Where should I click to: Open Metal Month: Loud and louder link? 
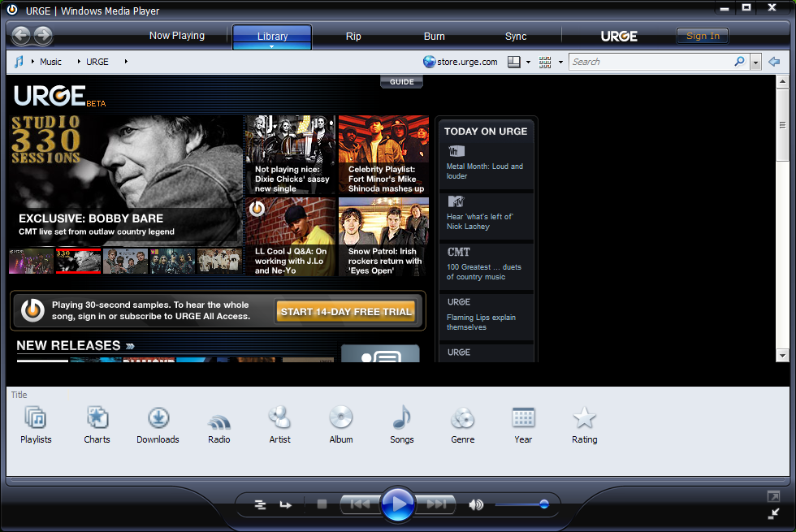[484, 171]
